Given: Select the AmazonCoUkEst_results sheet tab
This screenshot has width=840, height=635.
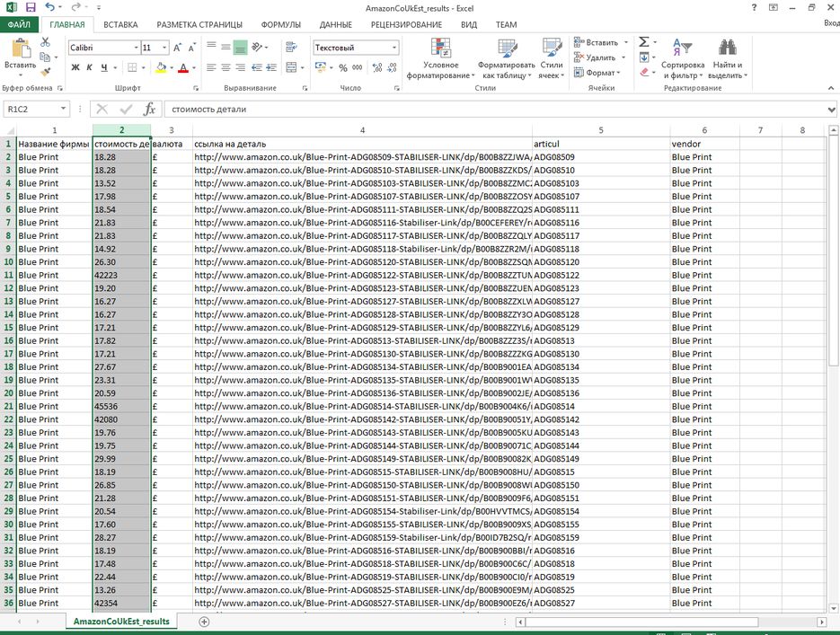Looking at the screenshot, I should 121,622.
